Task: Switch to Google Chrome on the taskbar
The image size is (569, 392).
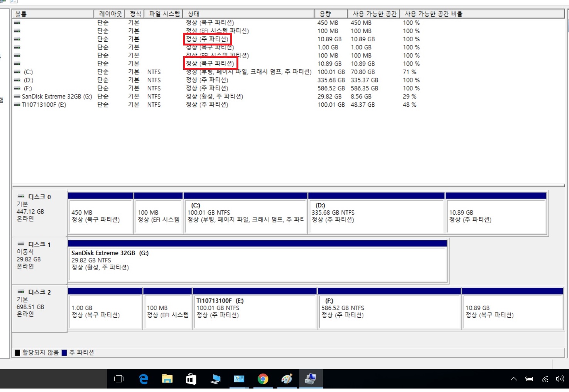Action: click(x=263, y=379)
